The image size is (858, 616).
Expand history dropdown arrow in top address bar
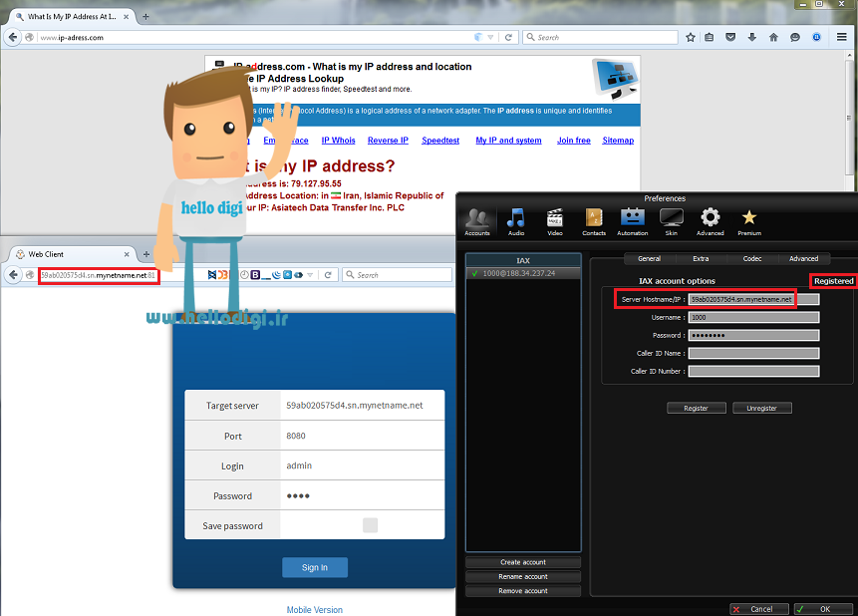490,37
